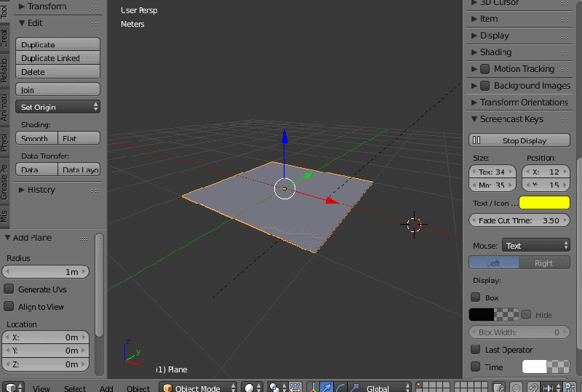Click the red X-axis manipulator arrow
582x392 pixels.
pos(332,201)
